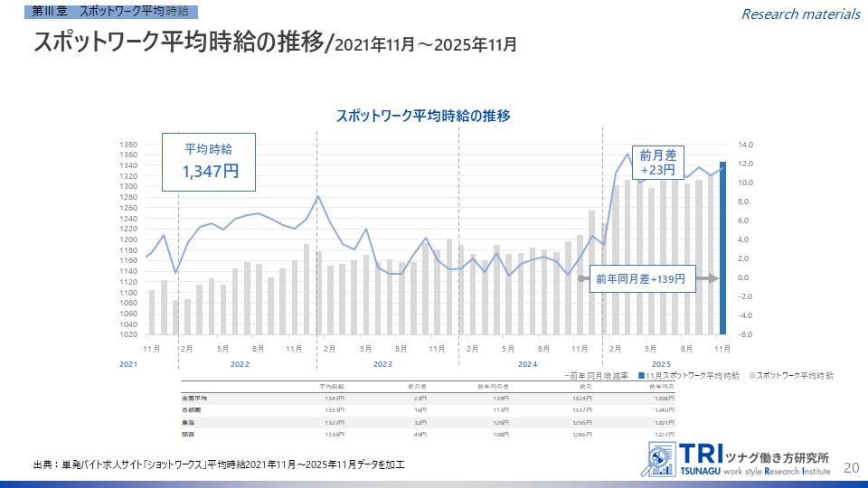Click the 前月差 +23円 callout box
The image size is (868, 488).
tap(657, 163)
